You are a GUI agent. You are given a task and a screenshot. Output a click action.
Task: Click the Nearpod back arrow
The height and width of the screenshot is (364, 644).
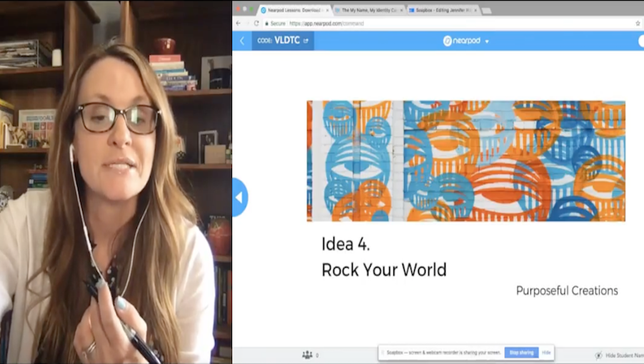(x=242, y=41)
